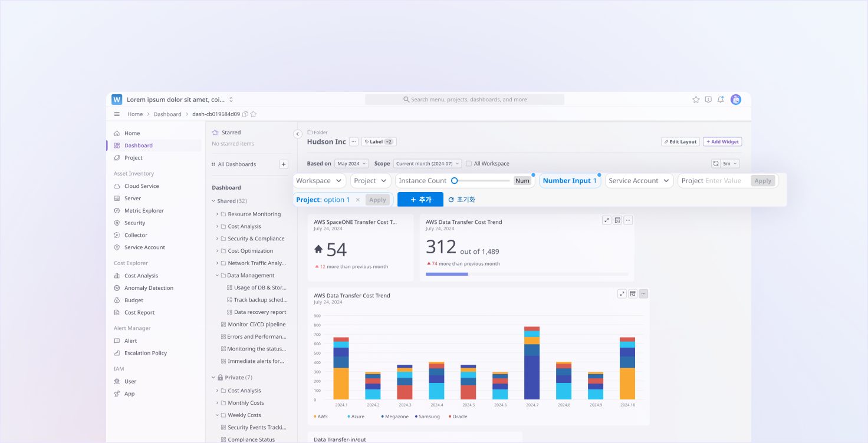Add a new dashboard with plus icon
The width and height of the screenshot is (868, 443).
[283, 164]
